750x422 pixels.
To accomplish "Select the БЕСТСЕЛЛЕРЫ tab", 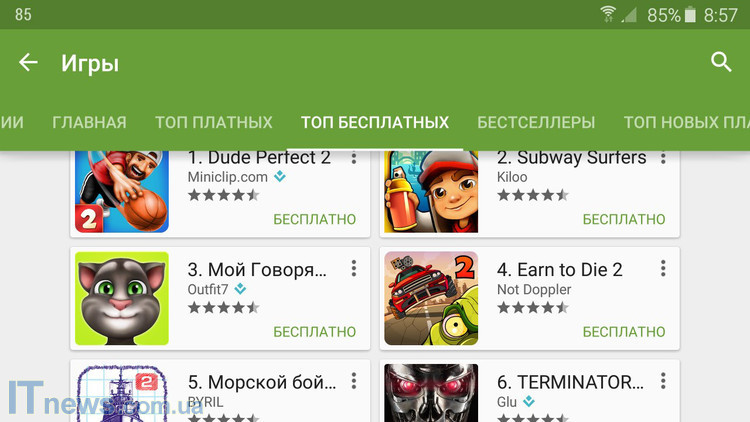I will tap(536, 122).
